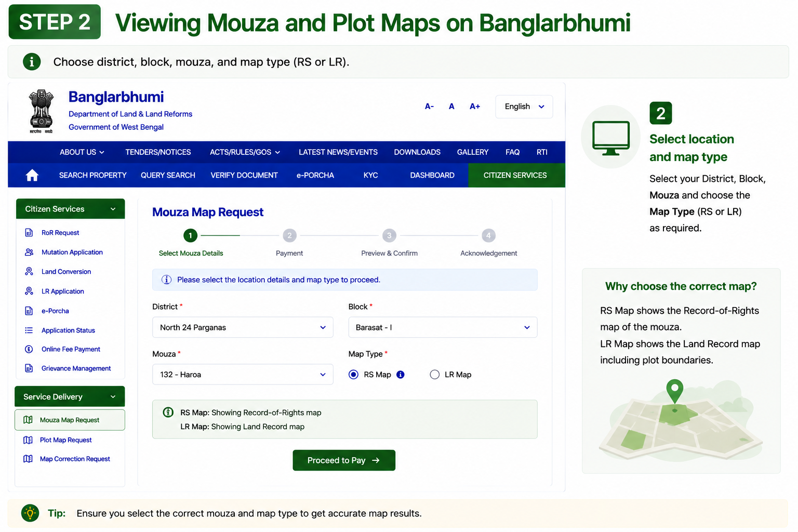Open the Application Status link
The height and width of the screenshot is (532, 798).
tap(68, 330)
